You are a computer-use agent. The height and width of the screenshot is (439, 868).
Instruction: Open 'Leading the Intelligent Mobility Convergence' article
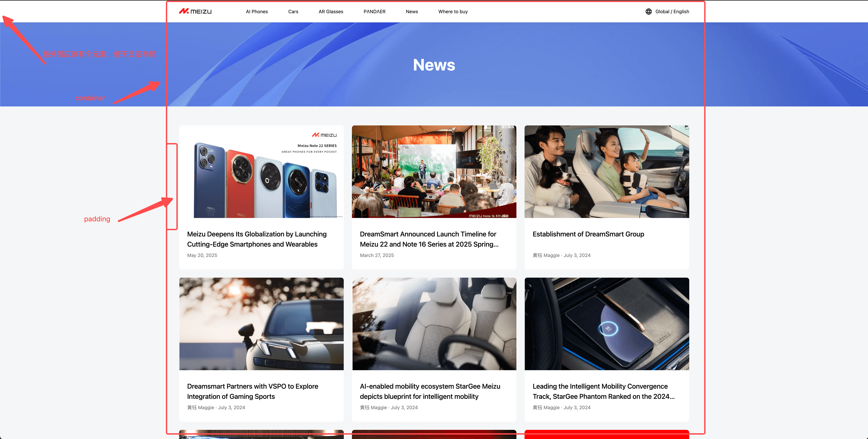click(603, 391)
